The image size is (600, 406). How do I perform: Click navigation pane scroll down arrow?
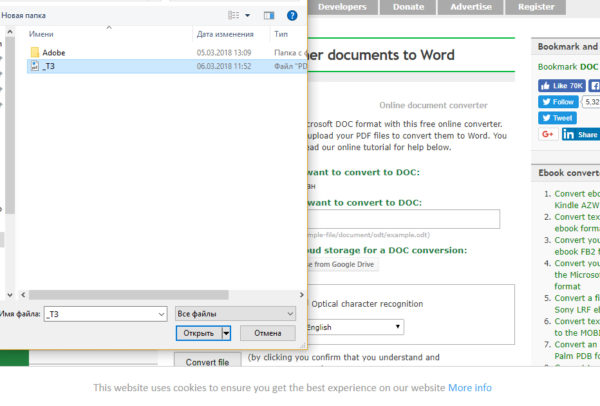10,295
